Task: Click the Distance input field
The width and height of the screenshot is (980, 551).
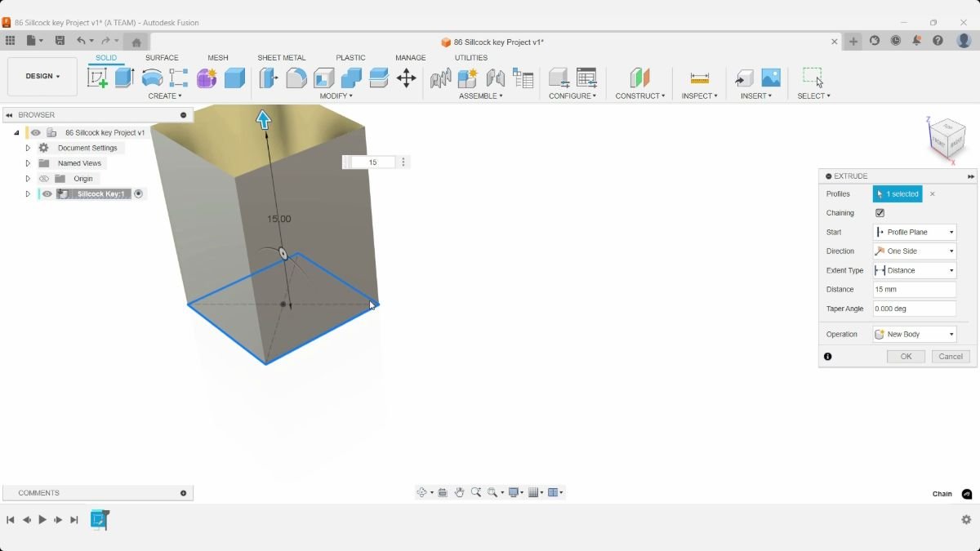Action: tap(915, 290)
